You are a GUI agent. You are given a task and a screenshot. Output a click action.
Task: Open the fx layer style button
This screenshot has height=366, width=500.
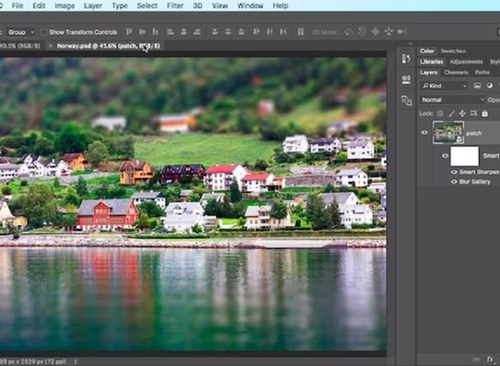pyautogui.click(x=490, y=359)
